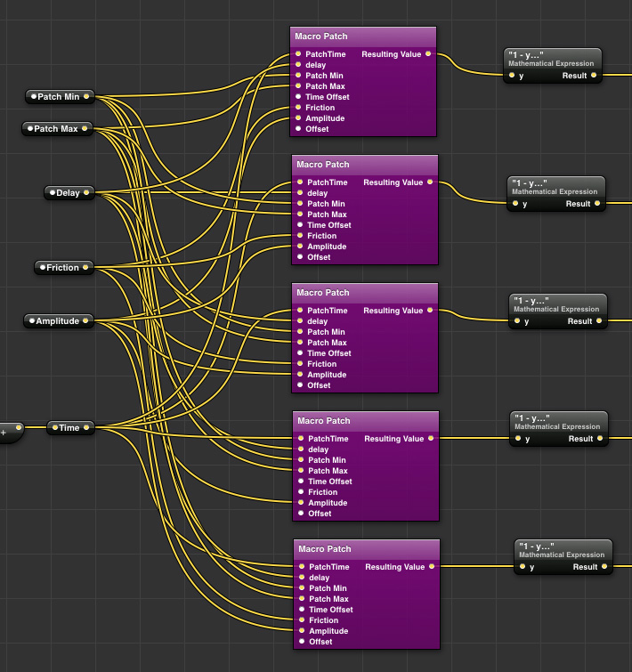Click Resulting Value output on topmost Macro Patch
Viewport: 632px width, 672px height.
click(x=428, y=54)
